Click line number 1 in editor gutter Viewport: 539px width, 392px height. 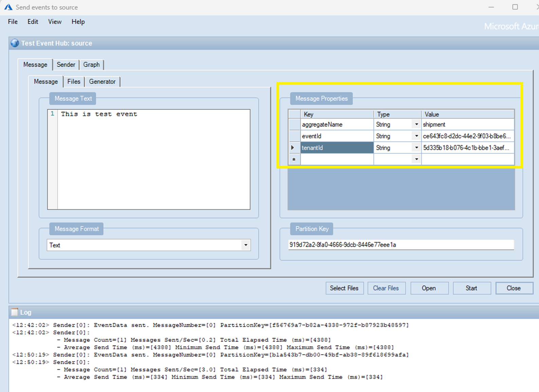52,114
